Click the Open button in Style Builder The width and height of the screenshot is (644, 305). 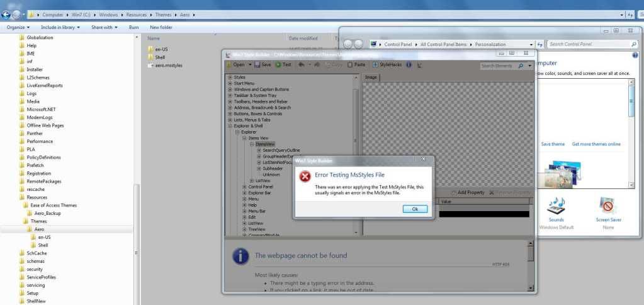click(235, 64)
